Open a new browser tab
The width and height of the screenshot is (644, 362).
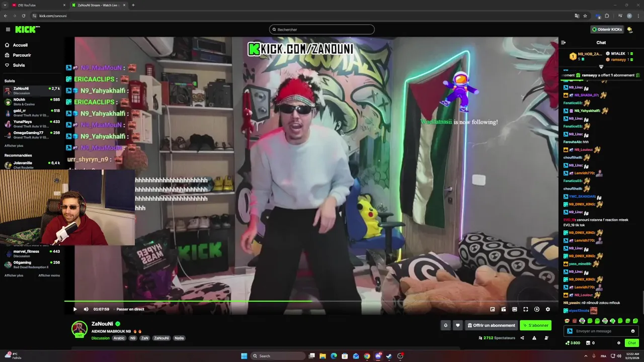(x=133, y=5)
